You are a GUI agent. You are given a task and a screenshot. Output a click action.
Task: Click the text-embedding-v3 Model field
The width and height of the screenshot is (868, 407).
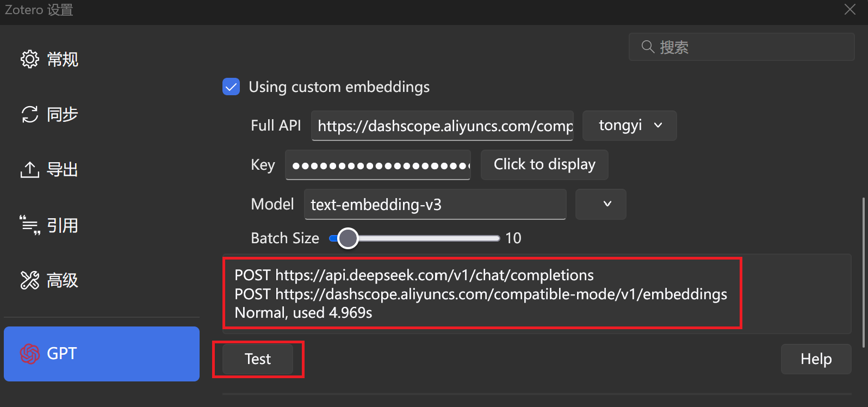pyautogui.click(x=435, y=205)
